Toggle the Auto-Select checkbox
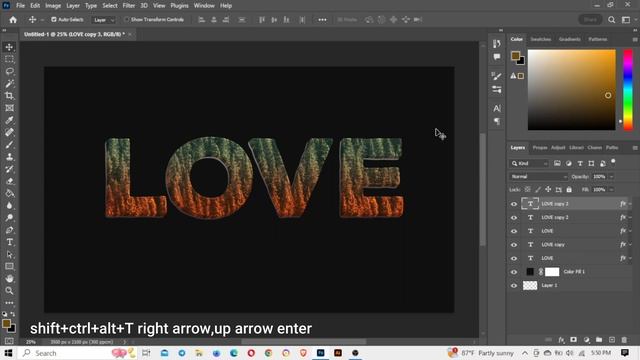 [53, 19]
